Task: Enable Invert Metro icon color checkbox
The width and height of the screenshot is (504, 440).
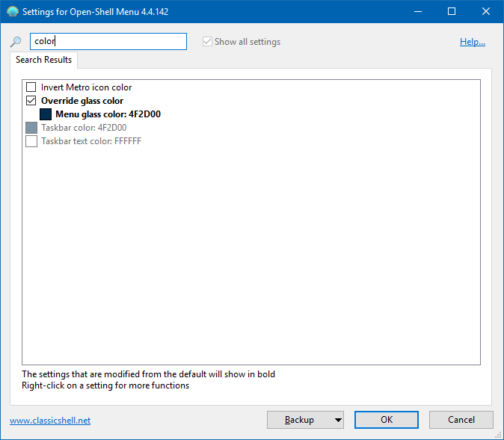Action: 31,87
